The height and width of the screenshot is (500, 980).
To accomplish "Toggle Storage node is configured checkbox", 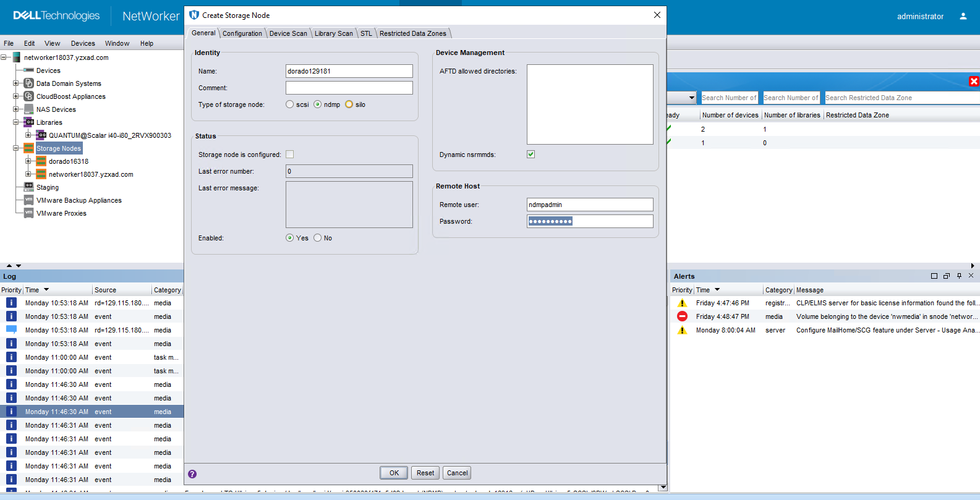I will click(x=289, y=155).
